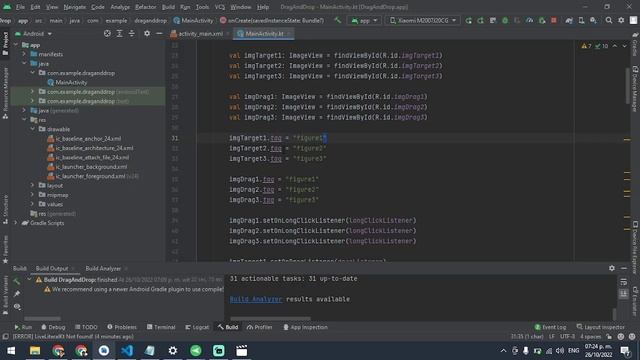Toggle soft-wrap in build output
Viewport: 640px width, 360px height.
(623, 282)
